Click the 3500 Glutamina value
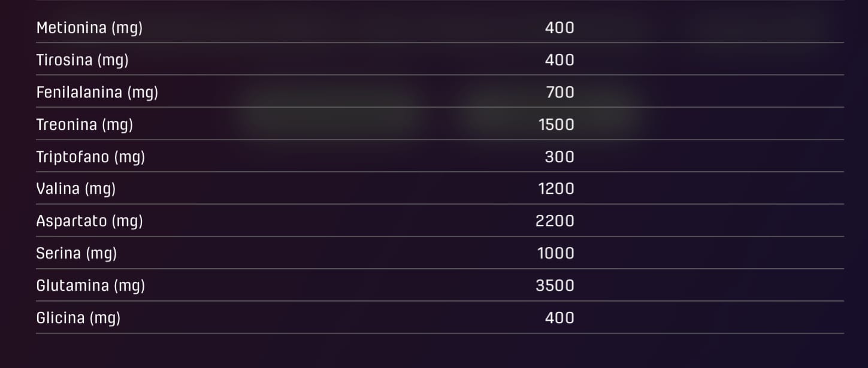The height and width of the screenshot is (368, 868). 555,286
